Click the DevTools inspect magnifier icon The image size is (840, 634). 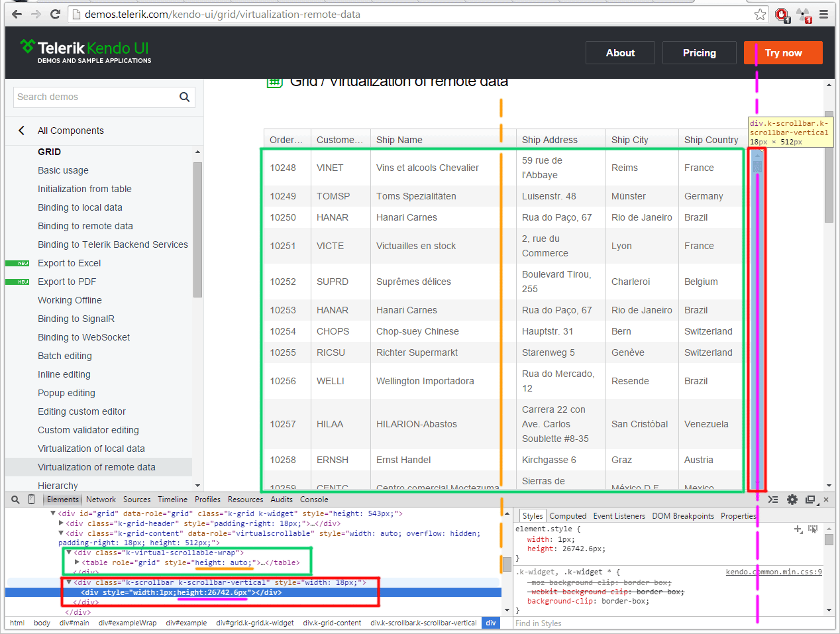point(15,500)
